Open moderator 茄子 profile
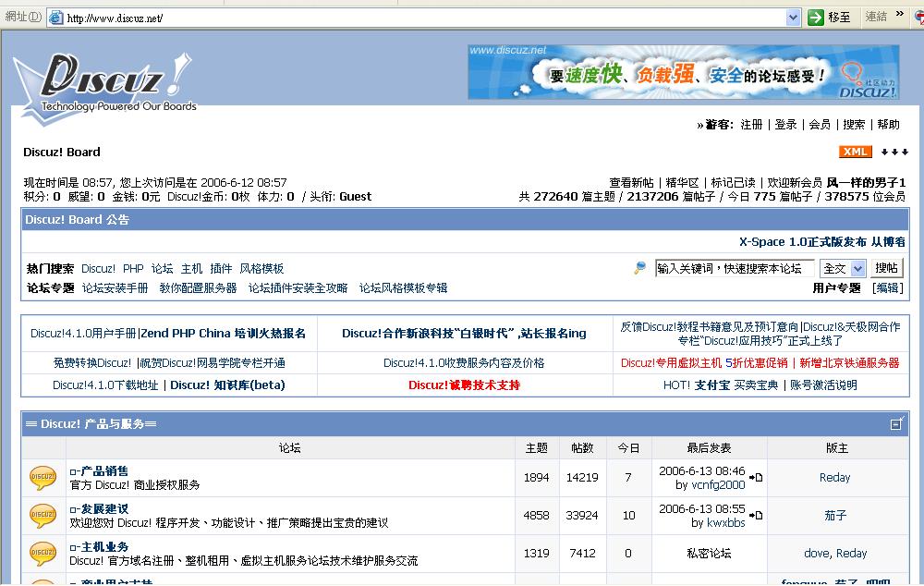 835,516
